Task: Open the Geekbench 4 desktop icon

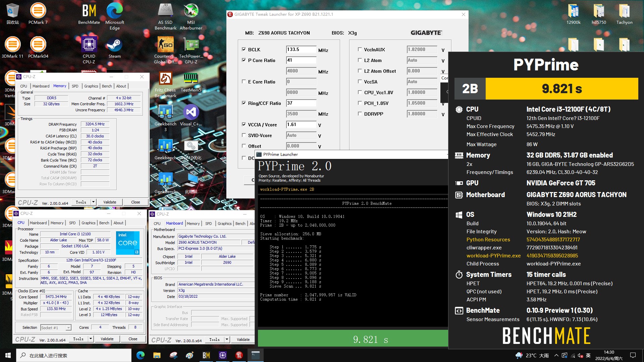Action: click(165, 152)
